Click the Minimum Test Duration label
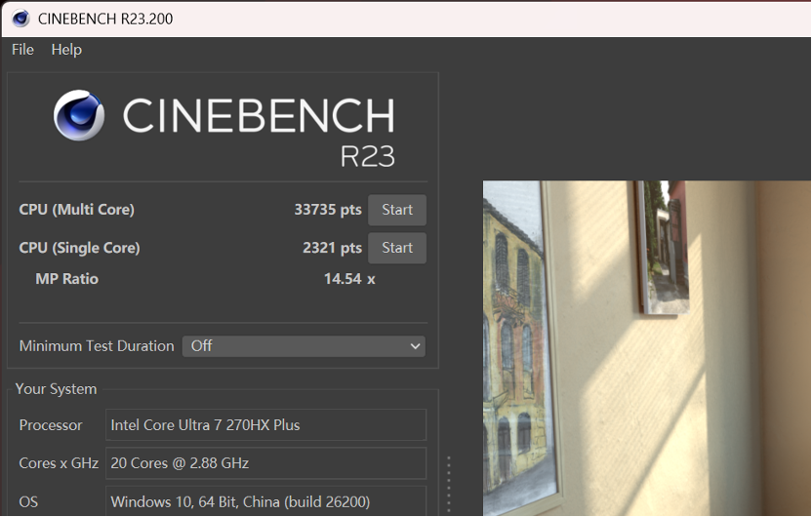 pyautogui.click(x=97, y=346)
